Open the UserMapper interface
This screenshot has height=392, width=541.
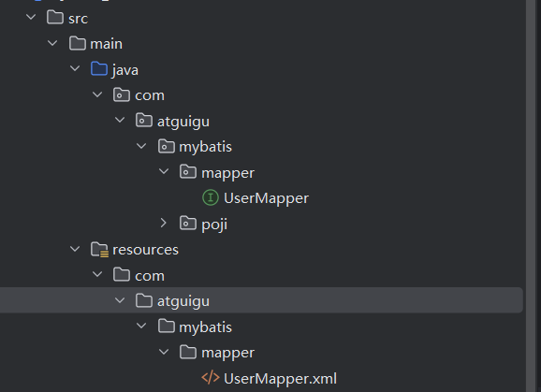(266, 198)
